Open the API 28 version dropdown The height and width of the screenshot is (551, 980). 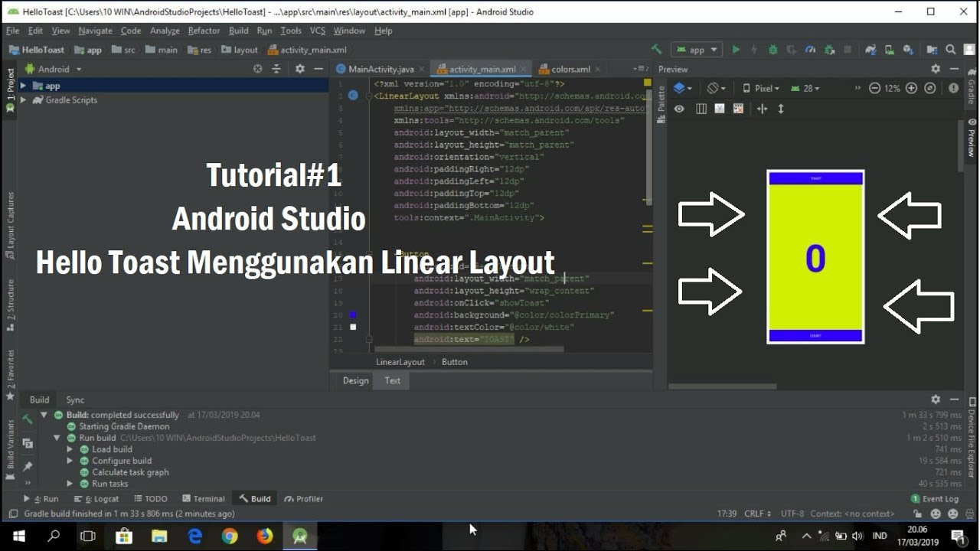coord(805,88)
